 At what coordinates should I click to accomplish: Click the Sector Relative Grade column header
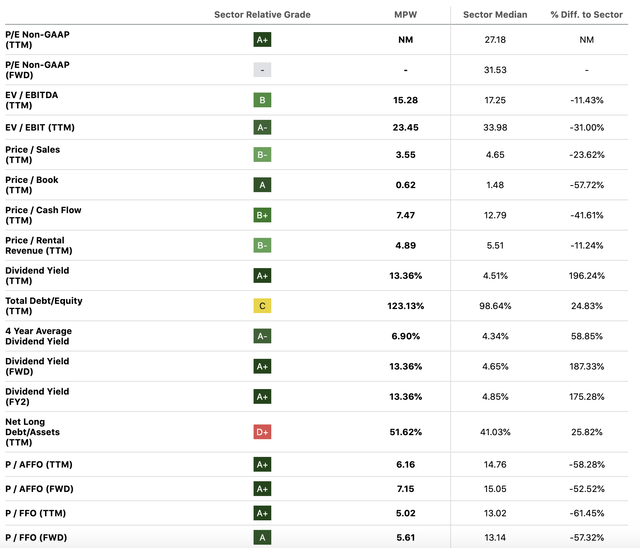pyautogui.click(x=263, y=14)
